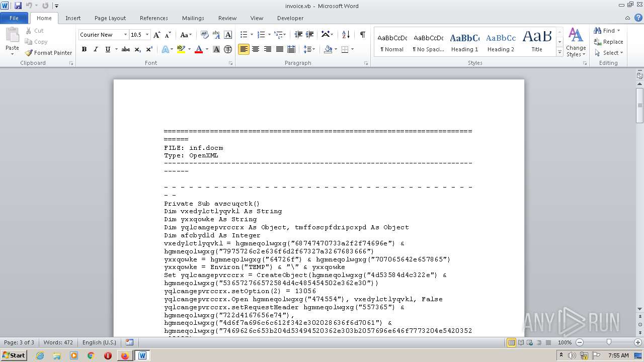This screenshot has height=362, width=644.
Task: Click Change Styles button
Action: pos(576,43)
